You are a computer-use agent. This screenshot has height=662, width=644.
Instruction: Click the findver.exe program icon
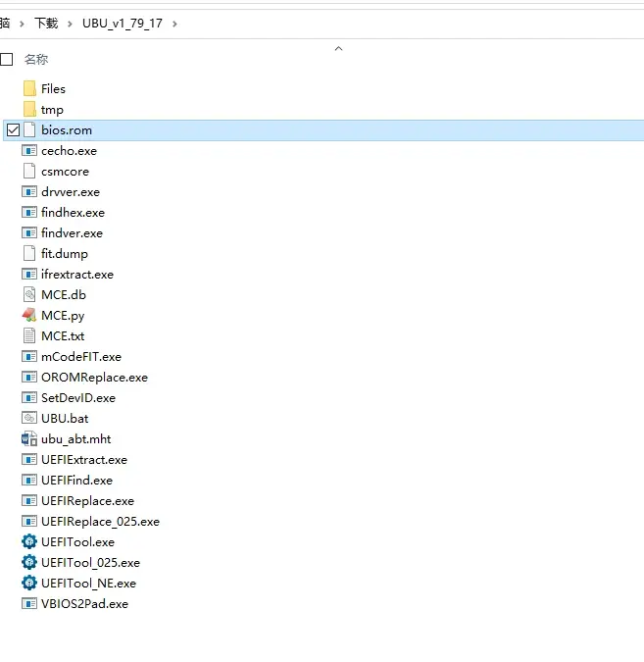pyautogui.click(x=29, y=233)
